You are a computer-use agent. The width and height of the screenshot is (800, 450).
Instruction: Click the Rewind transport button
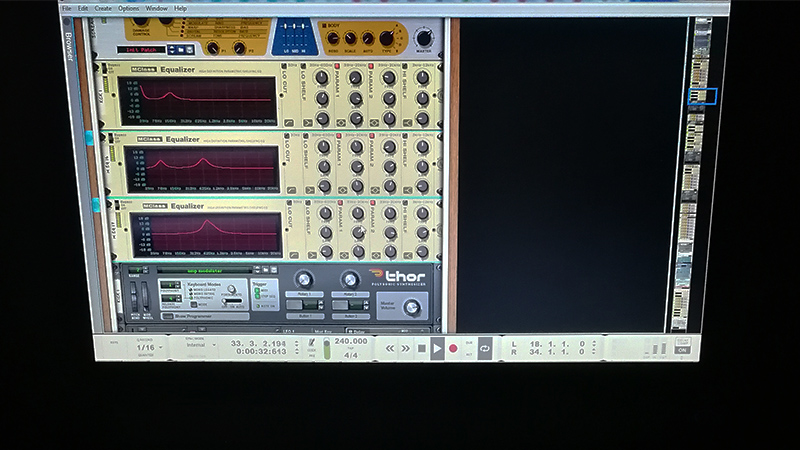(x=389, y=347)
